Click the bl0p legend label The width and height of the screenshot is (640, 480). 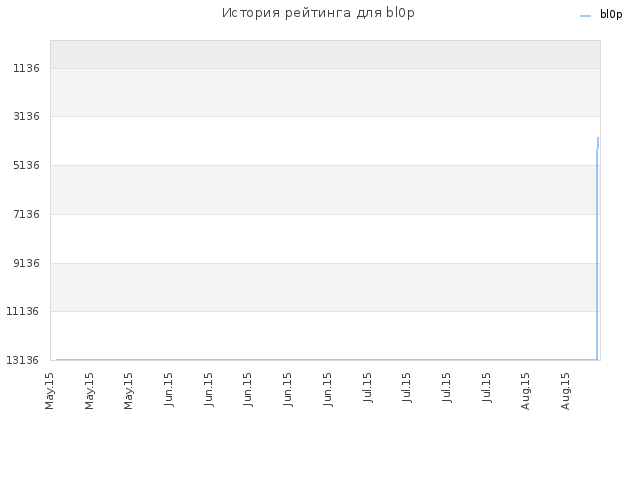click(x=611, y=14)
